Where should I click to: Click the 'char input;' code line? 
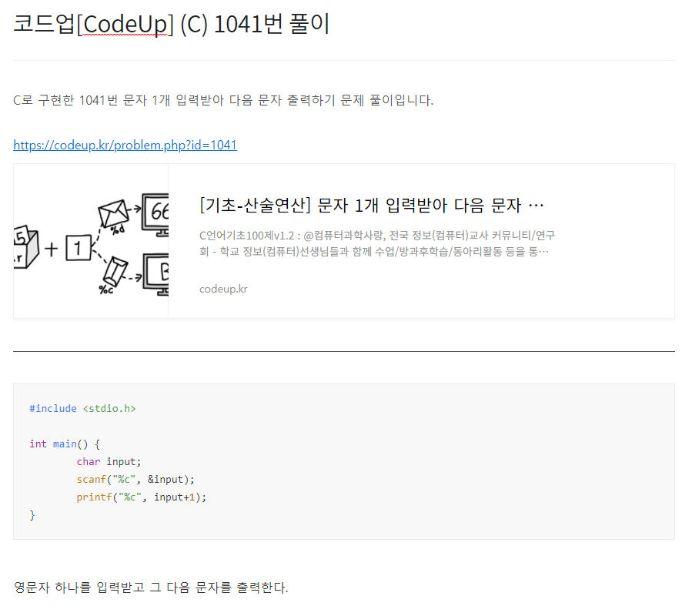tap(109, 461)
